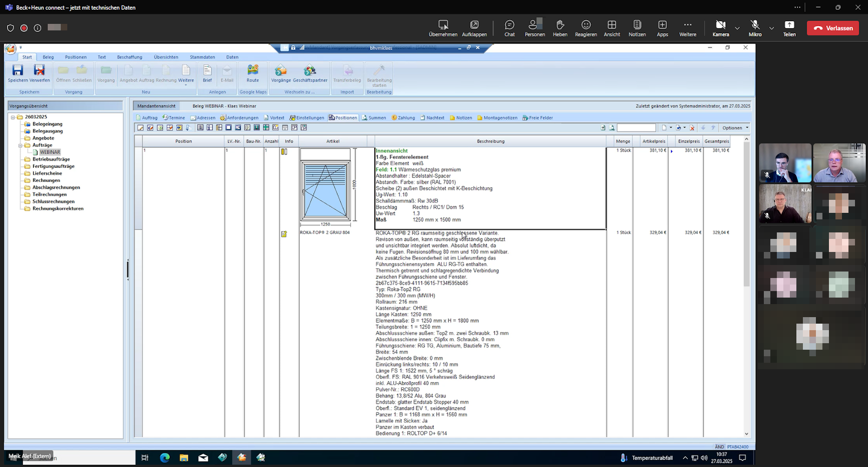Click the search input field in positions toolbar
868x467 pixels.
636,128
